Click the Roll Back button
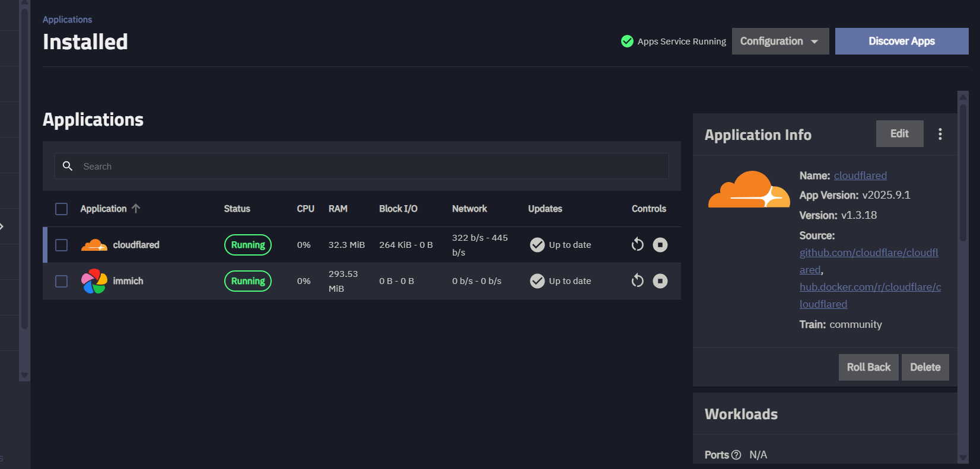The width and height of the screenshot is (980, 469). [x=868, y=367]
